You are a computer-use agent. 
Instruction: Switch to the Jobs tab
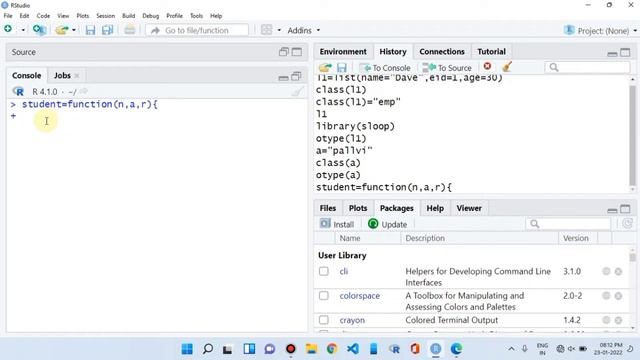62,76
